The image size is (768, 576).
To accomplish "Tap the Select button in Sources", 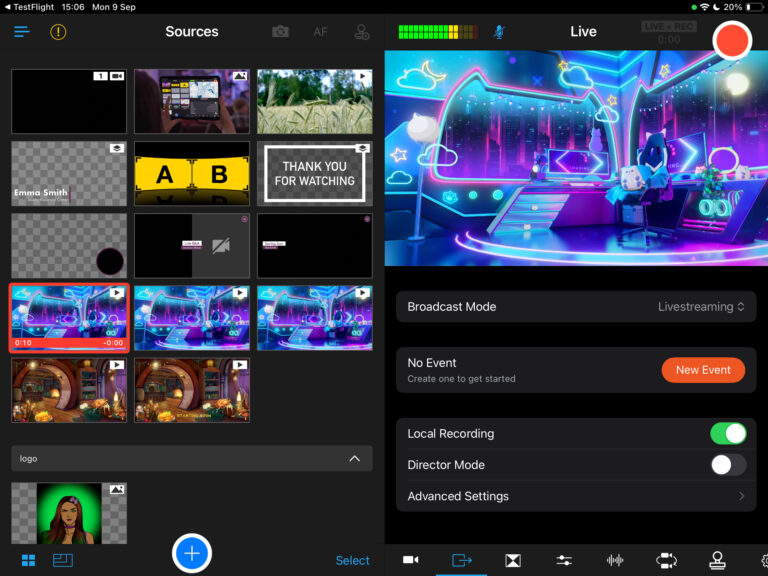I will (x=352, y=560).
